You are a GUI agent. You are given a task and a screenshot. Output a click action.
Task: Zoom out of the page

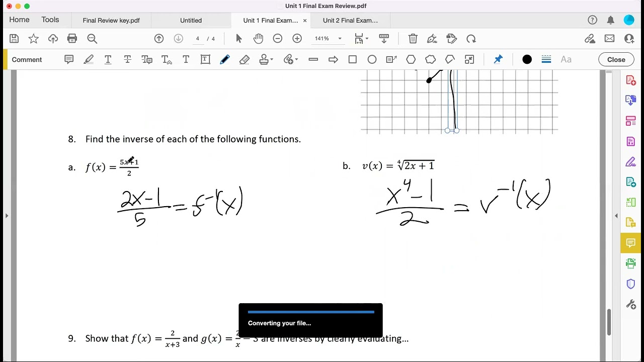point(278,39)
